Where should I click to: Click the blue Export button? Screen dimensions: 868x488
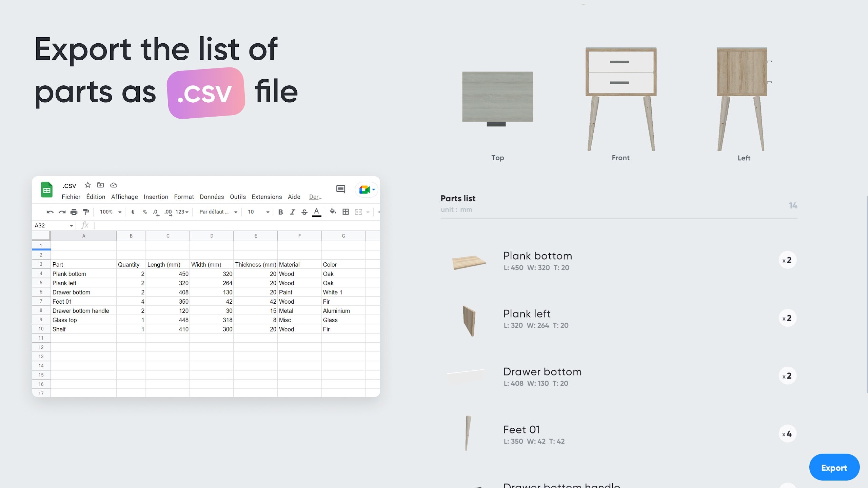click(x=834, y=468)
